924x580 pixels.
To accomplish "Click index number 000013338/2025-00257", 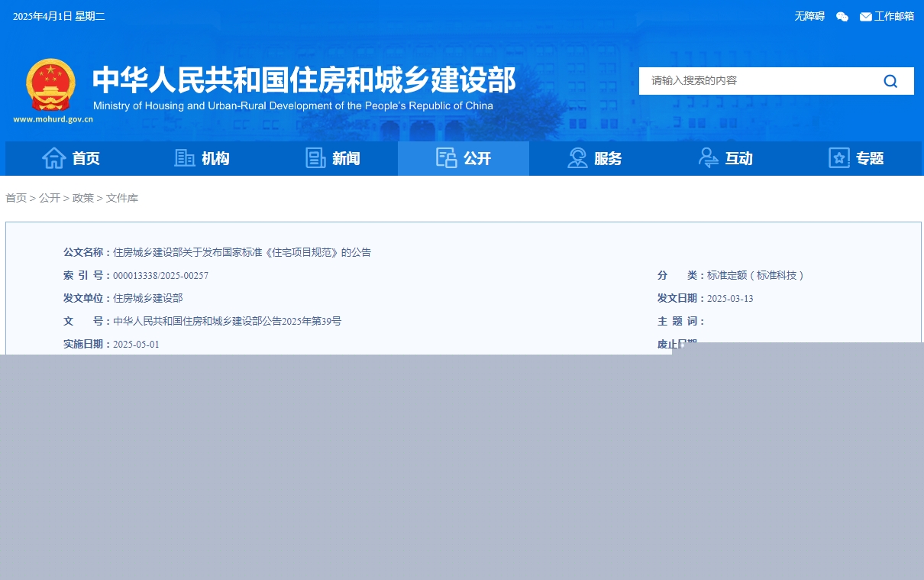I will click(x=160, y=275).
